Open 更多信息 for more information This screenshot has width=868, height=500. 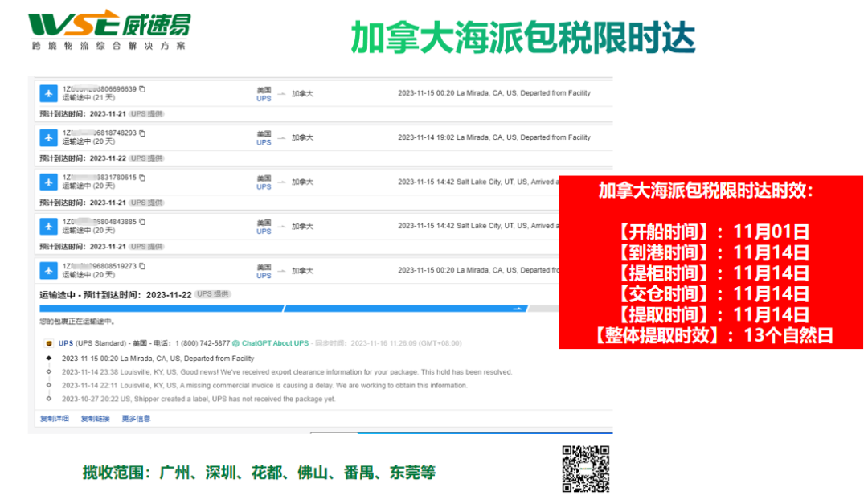136,419
